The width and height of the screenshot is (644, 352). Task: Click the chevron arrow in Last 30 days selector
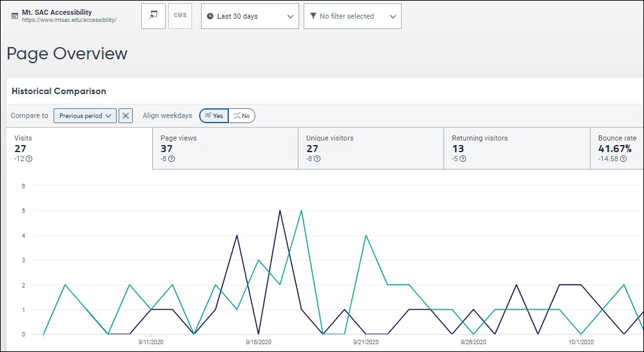290,16
